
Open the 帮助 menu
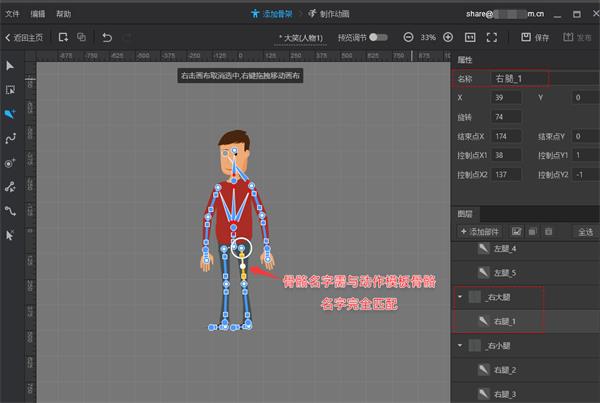click(63, 14)
